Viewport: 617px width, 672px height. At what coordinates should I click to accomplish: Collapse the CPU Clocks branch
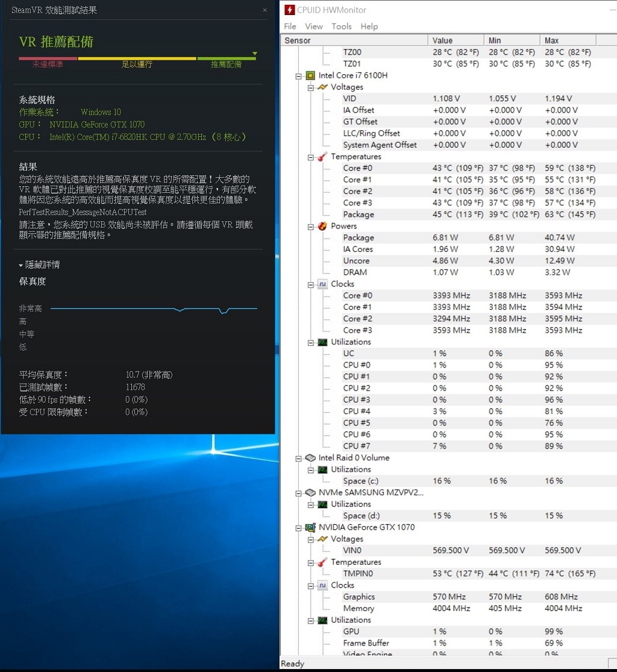point(311,284)
